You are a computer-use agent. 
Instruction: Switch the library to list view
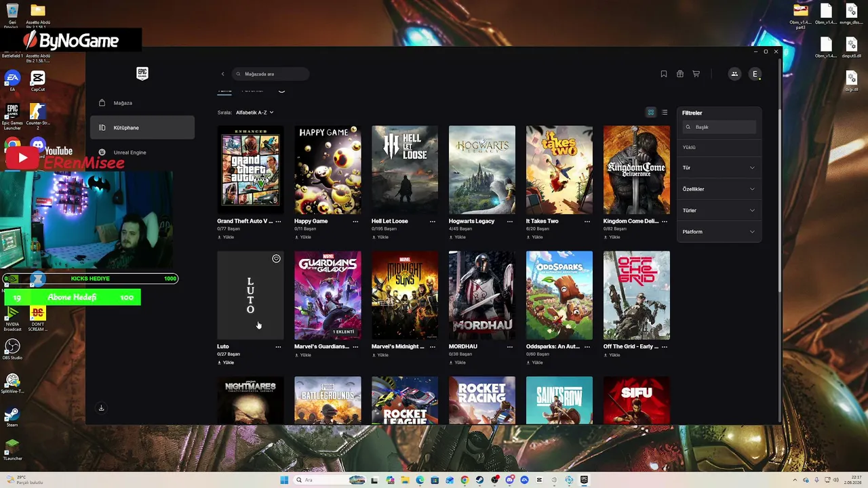pyautogui.click(x=665, y=113)
